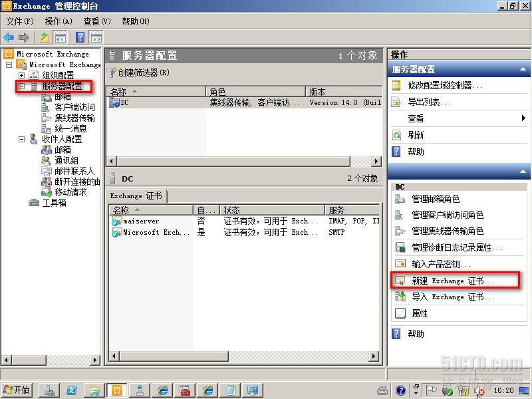Click 管理诊断日志记录属性 action
The height and width of the screenshot is (399, 532).
coord(457,247)
